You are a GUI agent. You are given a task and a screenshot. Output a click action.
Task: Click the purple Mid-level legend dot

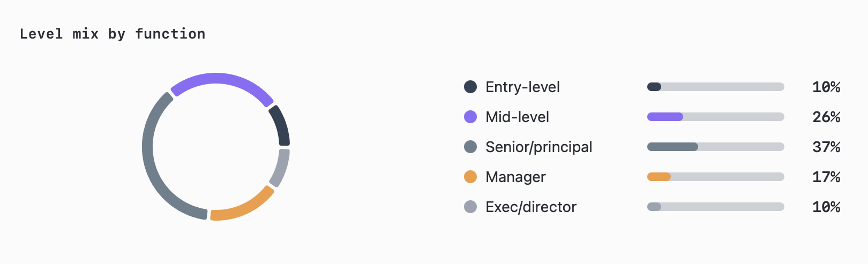470,117
